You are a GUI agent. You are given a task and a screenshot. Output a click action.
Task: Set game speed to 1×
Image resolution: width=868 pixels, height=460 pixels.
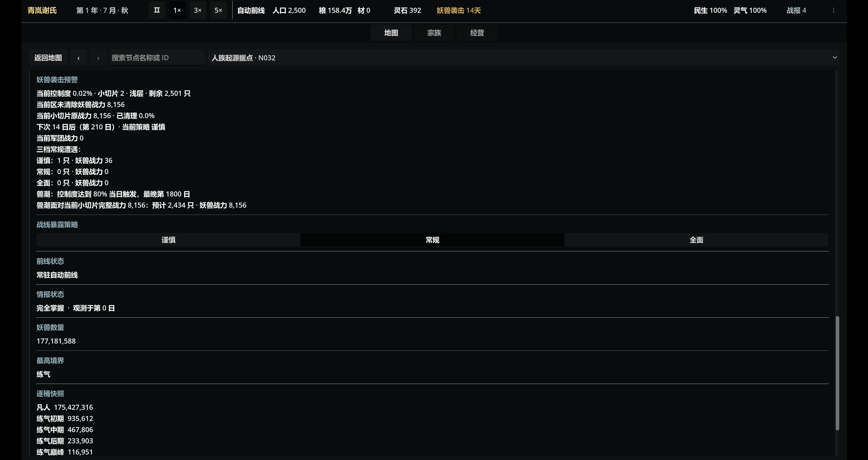tap(177, 10)
